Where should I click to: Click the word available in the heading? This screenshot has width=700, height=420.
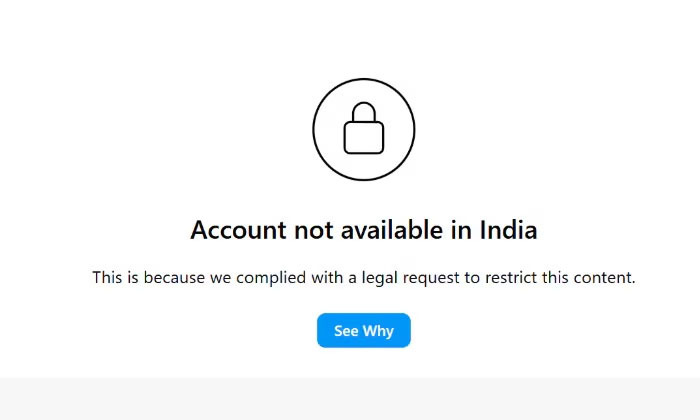pos(392,230)
